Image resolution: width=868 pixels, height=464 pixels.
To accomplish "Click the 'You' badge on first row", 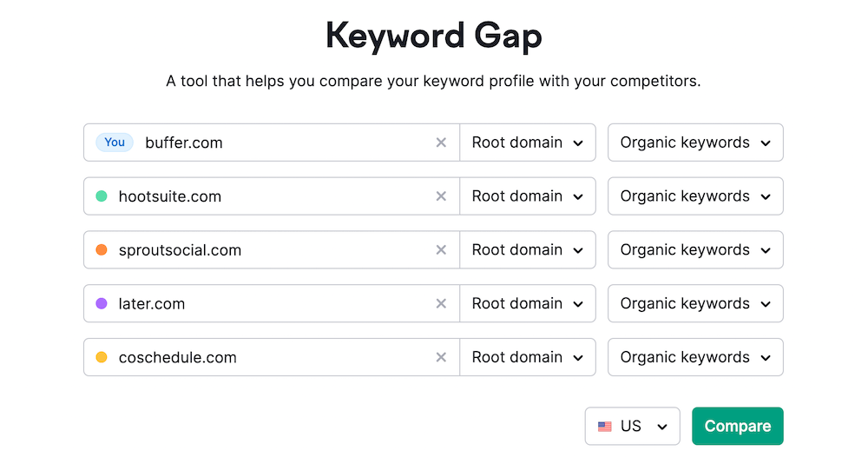I will (115, 143).
